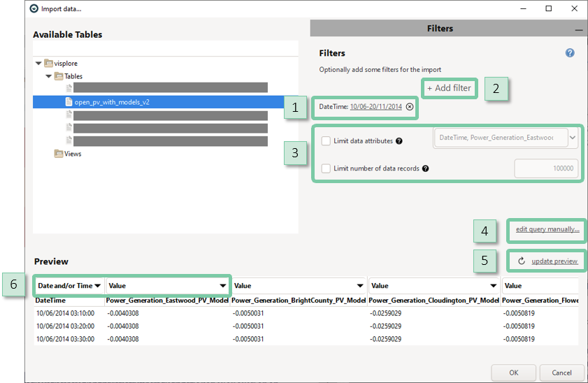Click the Tables folder icon
Viewport: 588px width, 383px height.
59,76
